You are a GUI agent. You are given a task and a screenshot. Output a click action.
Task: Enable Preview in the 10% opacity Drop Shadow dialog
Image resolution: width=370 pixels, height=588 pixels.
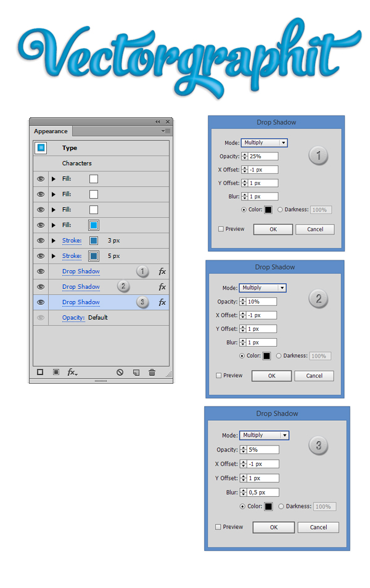[x=218, y=375]
